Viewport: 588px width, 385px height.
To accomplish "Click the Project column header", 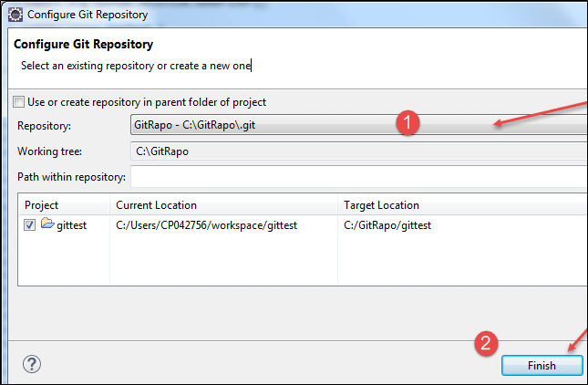I will point(42,205).
